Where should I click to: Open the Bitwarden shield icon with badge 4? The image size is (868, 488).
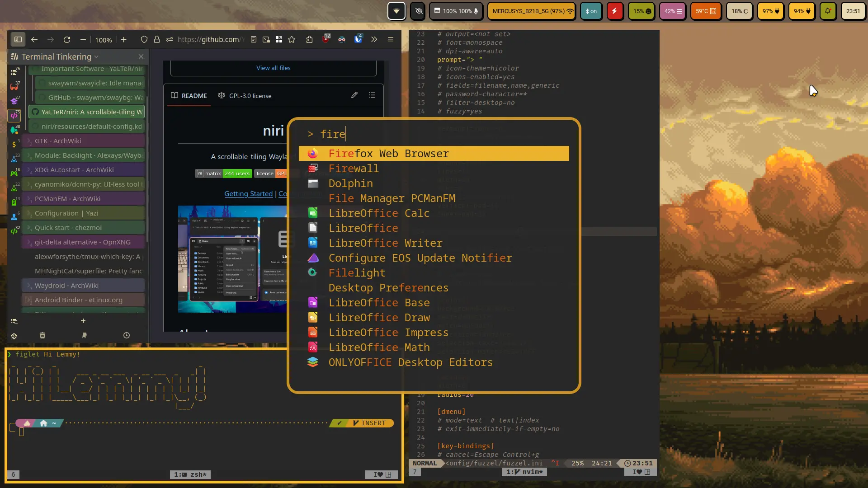tap(358, 39)
